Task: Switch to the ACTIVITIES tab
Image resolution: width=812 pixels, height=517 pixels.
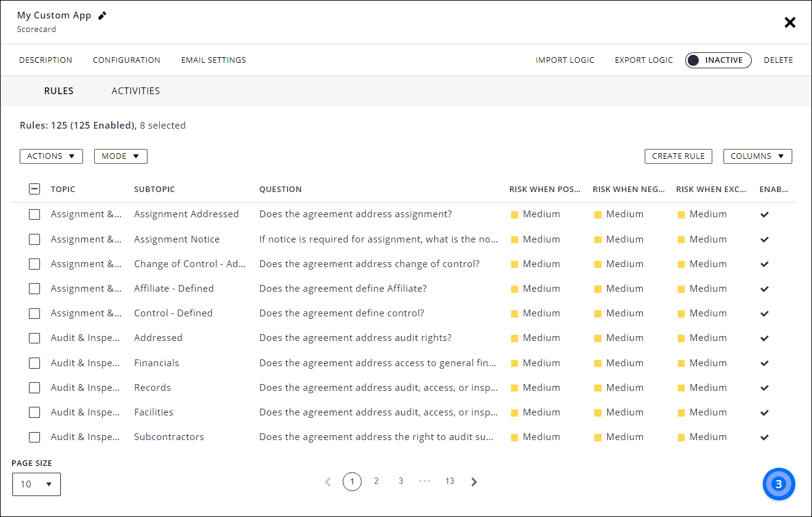Action: (x=135, y=90)
